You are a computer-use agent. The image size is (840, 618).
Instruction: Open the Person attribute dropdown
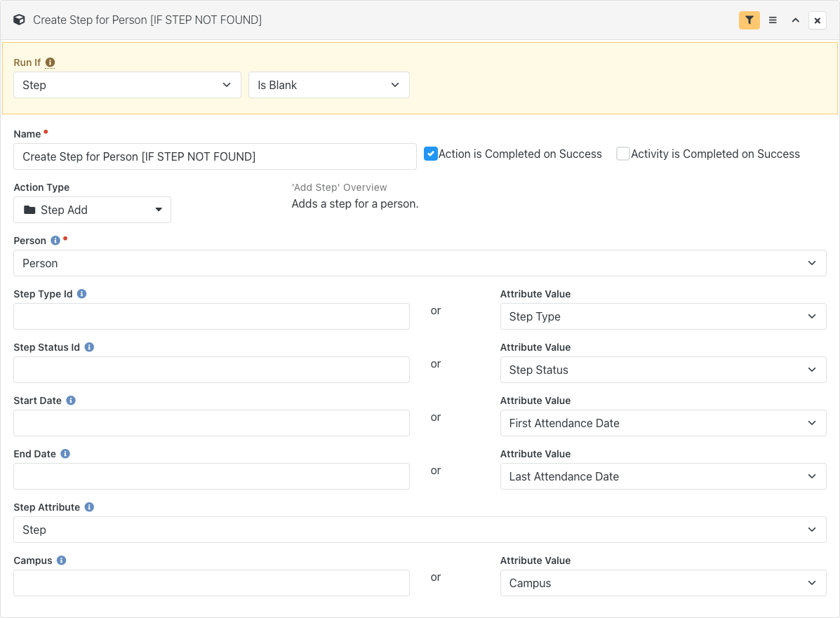(420, 263)
